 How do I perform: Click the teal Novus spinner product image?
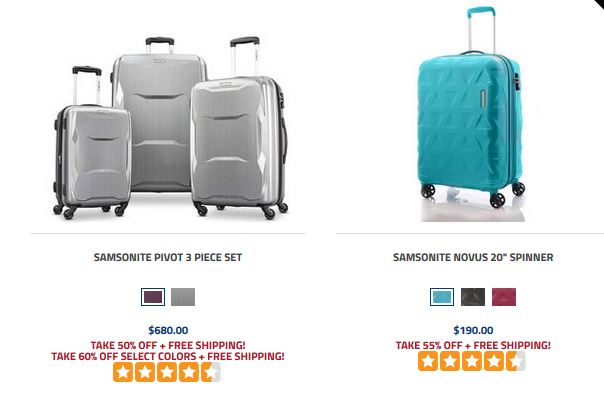(x=471, y=114)
